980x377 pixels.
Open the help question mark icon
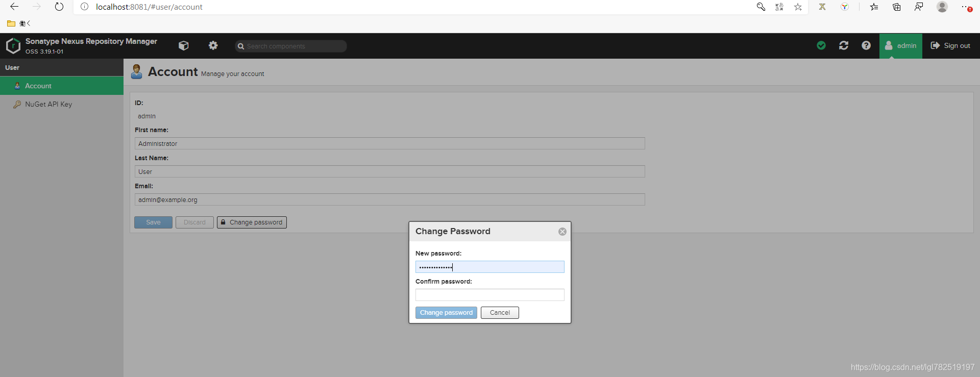click(866, 45)
